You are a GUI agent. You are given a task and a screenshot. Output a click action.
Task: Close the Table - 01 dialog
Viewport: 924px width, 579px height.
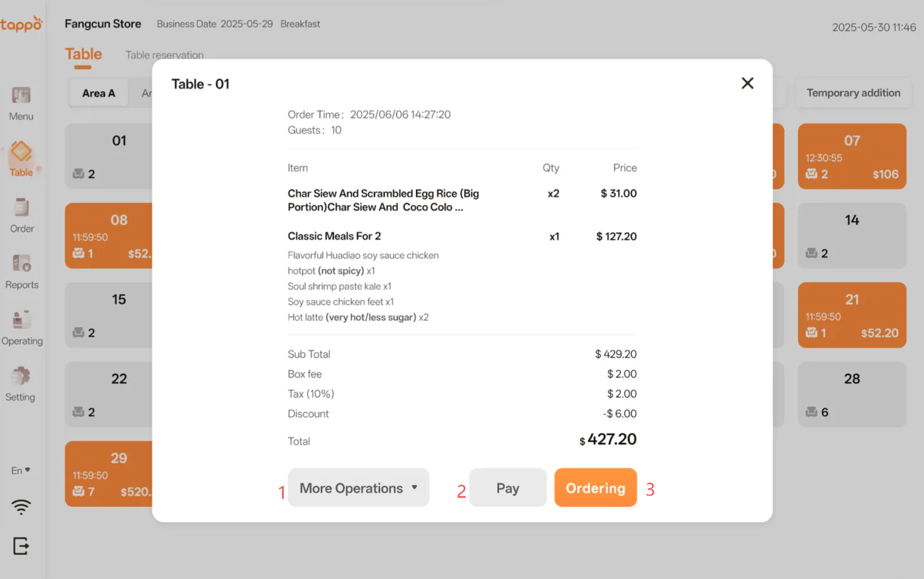click(747, 83)
